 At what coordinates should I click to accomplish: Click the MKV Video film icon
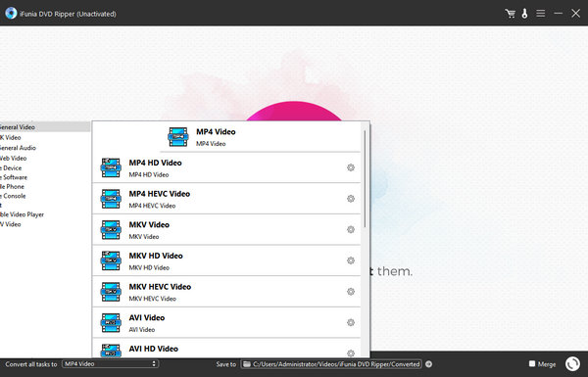pos(111,230)
